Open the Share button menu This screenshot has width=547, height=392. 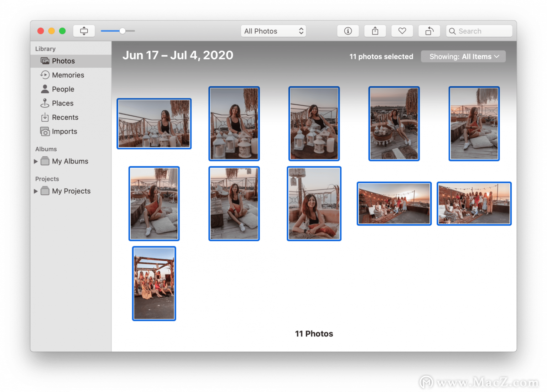(x=375, y=31)
